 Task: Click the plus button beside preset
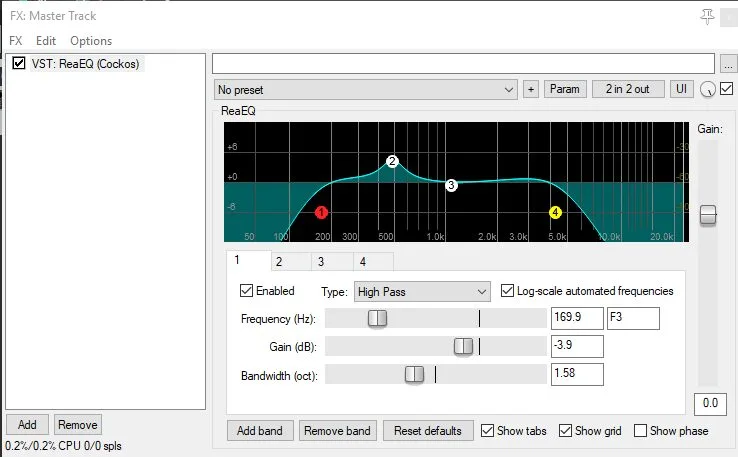[531, 89]
